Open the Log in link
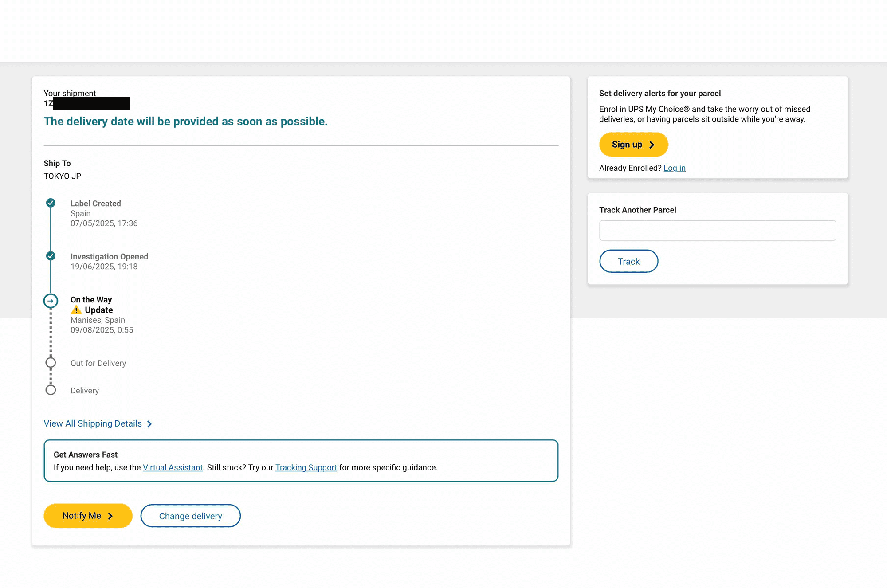887x588 pixels. [x=674, y=168]
